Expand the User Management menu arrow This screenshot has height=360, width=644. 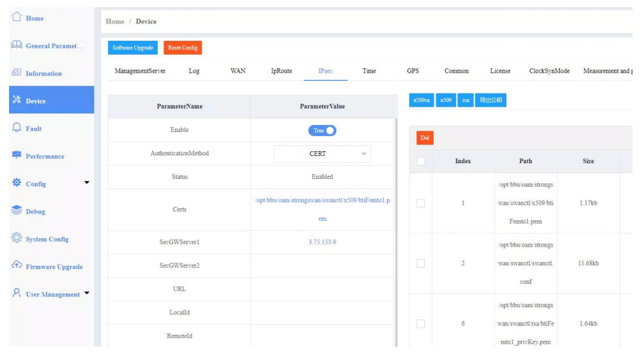[x=87, y=293]
